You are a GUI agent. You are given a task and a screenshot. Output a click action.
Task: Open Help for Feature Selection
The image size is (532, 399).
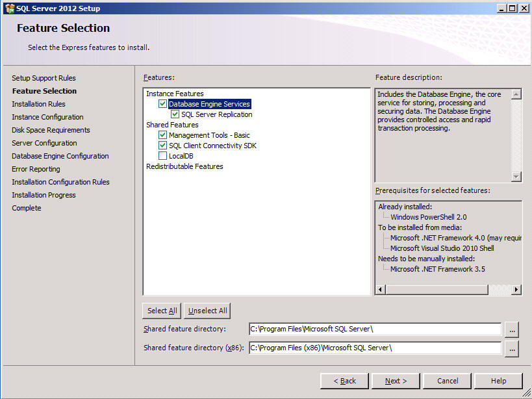click(498, 381)
